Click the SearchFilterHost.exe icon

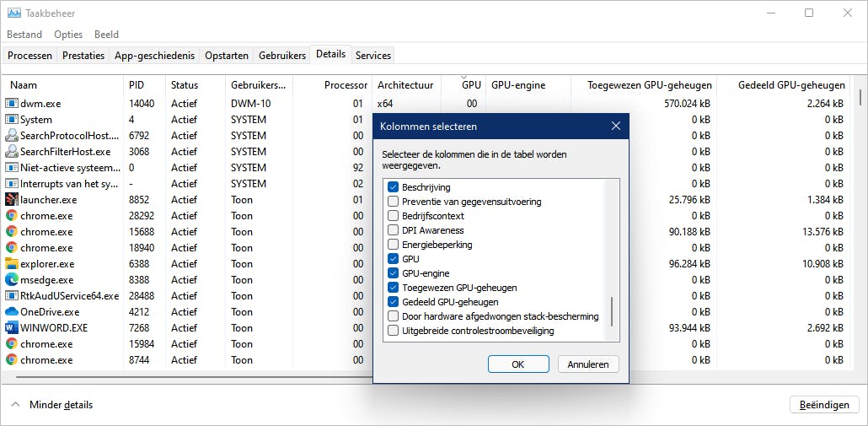(12, 152)
